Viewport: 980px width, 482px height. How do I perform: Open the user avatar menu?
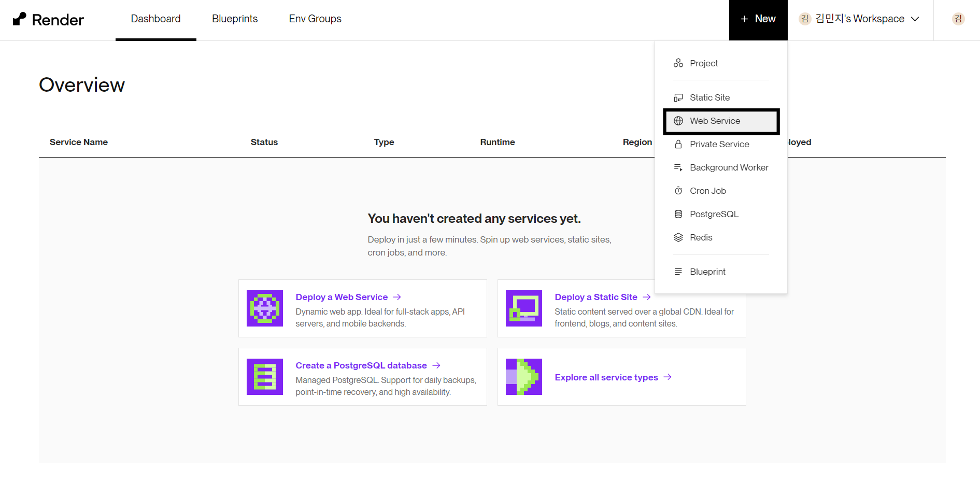coord(958,19)
